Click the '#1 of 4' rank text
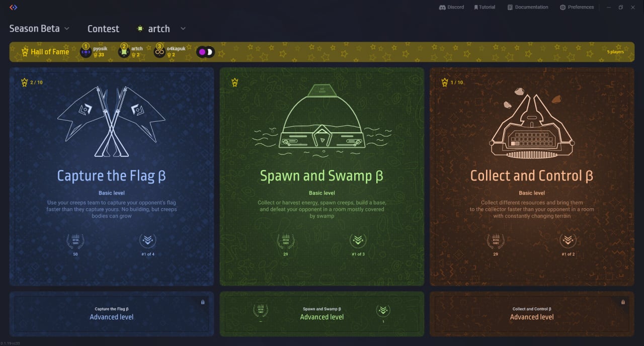Screen dimensions: 644x346 pyautogui.click(x=147, y=254)
